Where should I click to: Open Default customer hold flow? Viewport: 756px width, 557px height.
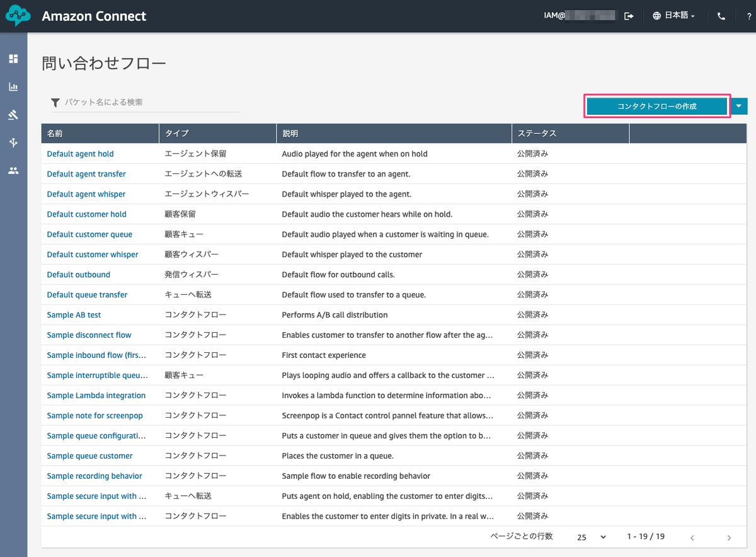click(86, 214)
